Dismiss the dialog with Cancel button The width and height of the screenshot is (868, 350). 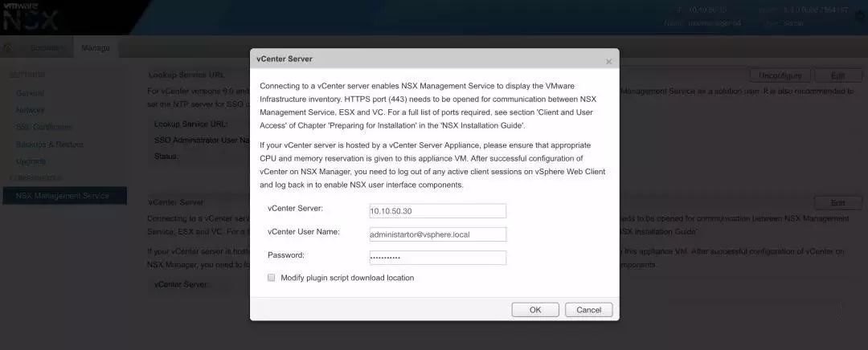click(x=588, y=310)
